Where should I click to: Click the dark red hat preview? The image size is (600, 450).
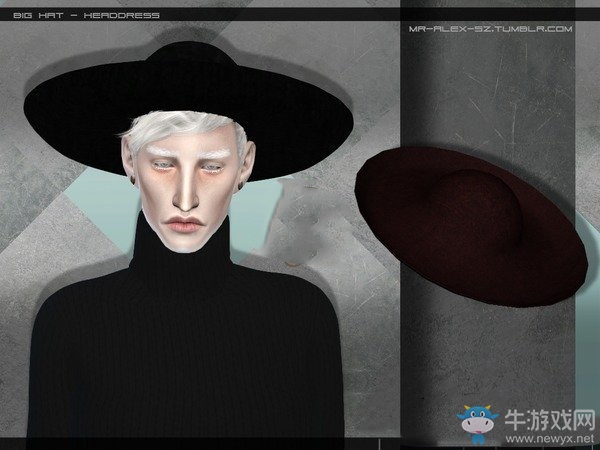[471, 226]
